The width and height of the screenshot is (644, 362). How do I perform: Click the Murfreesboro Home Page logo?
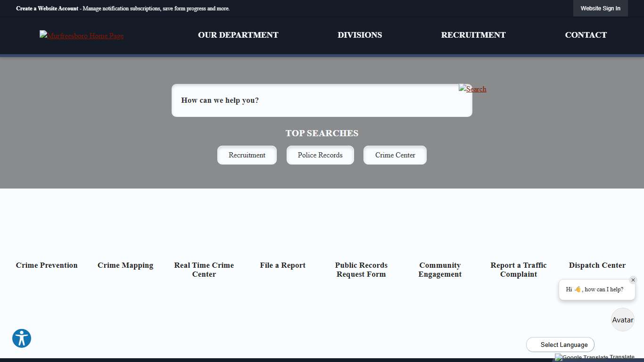[81, 35]
